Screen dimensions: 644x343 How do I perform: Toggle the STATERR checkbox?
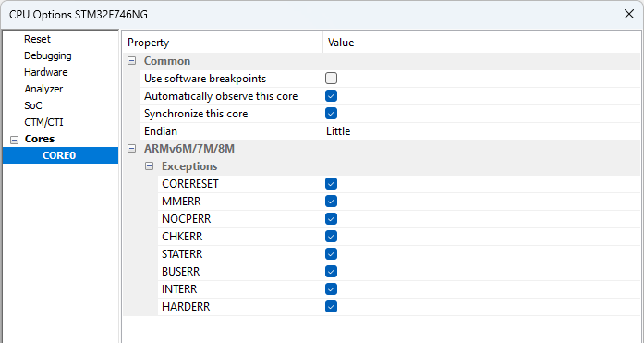point(331,254)
